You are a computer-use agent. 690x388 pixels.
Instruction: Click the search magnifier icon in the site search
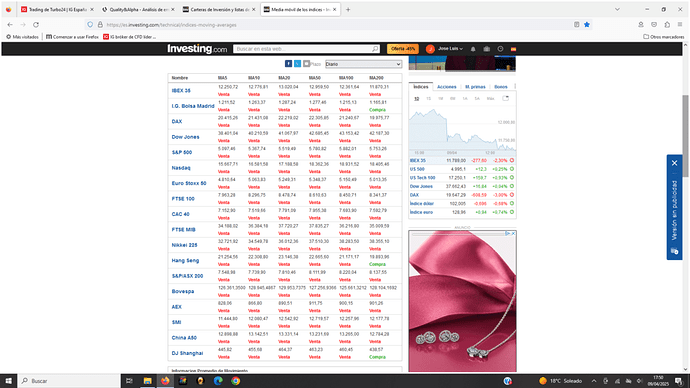tap(375, 49)
